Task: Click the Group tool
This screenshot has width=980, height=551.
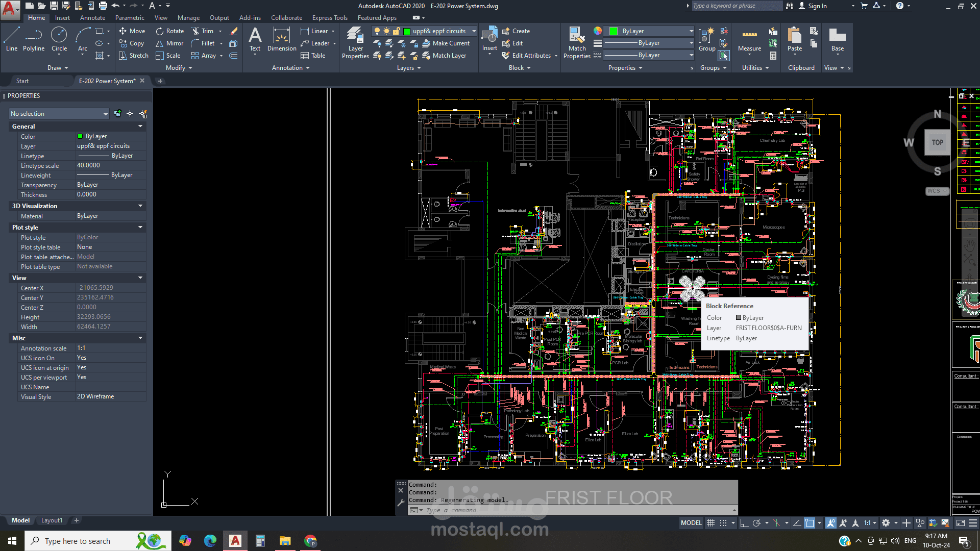Action: (707, 40)
